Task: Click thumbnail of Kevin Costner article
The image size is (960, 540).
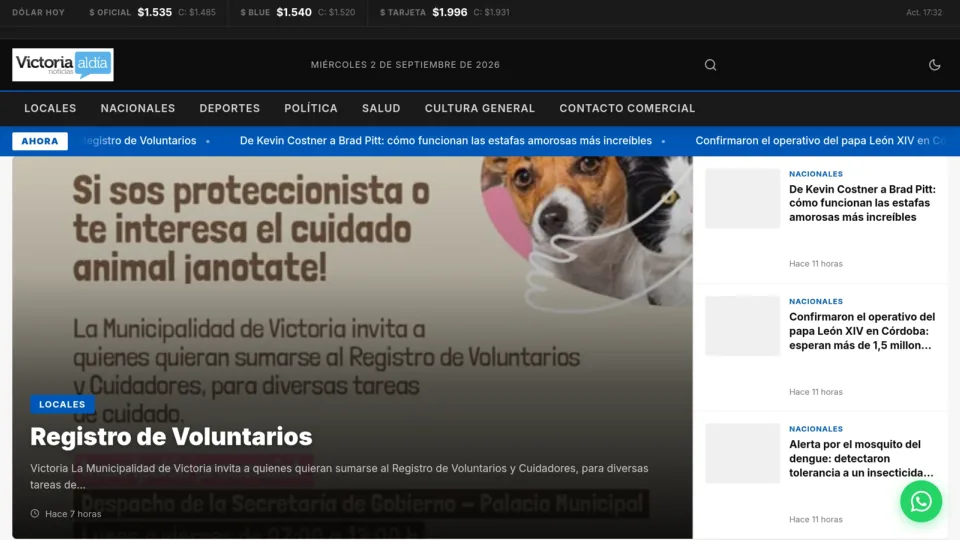Action: pyautogui.click(x=743, y=198)
